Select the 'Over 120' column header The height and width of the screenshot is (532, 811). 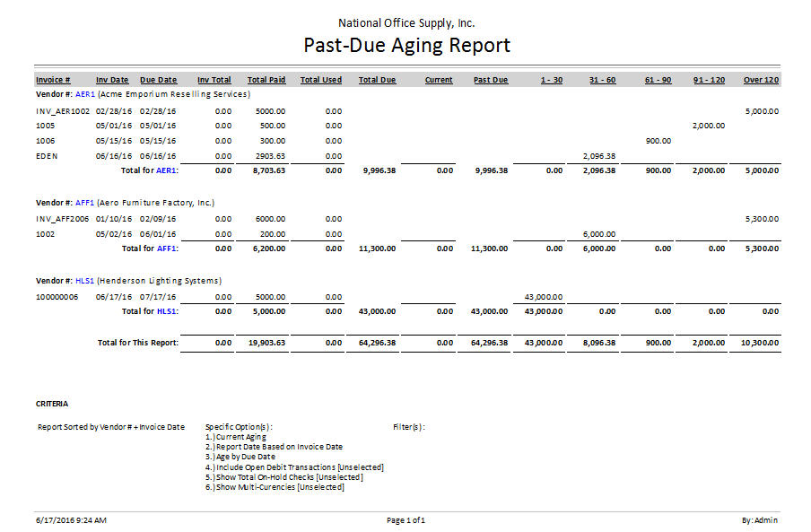point(761,80)
